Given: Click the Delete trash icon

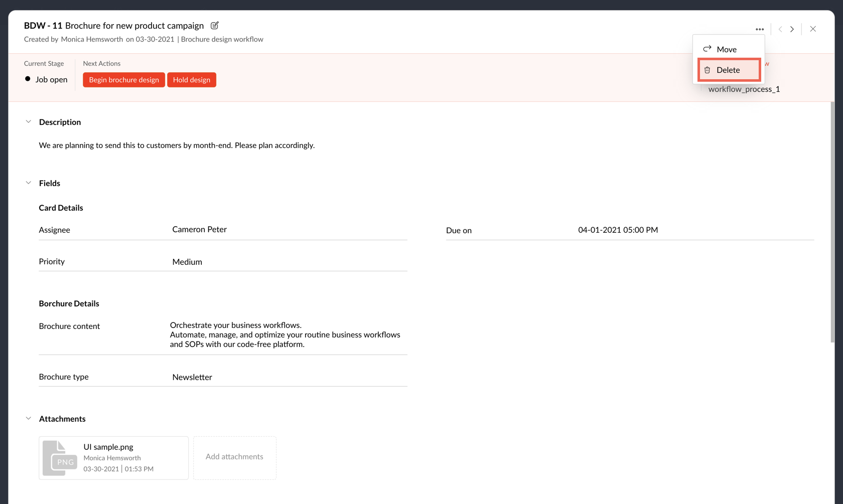Looking at the screenshot, I should pyautogui.click(x=707, y=70).
